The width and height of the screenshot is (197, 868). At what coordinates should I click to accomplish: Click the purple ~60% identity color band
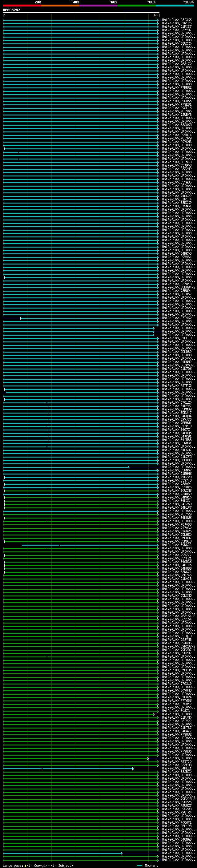[98, 6]
